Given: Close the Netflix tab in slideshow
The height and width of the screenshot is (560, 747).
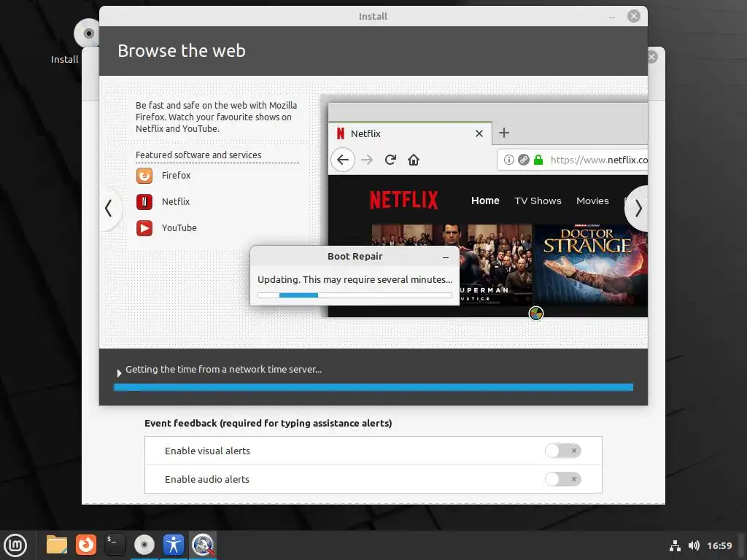Looking at the screenshot, I should [479, 134].
